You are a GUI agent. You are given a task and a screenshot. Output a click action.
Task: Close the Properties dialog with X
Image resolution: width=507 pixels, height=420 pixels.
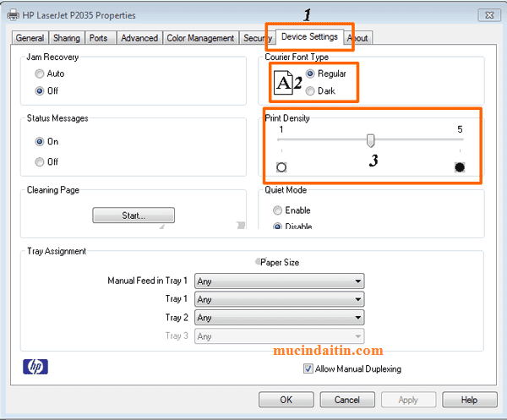pyautogui.click(x=489, y=15)
